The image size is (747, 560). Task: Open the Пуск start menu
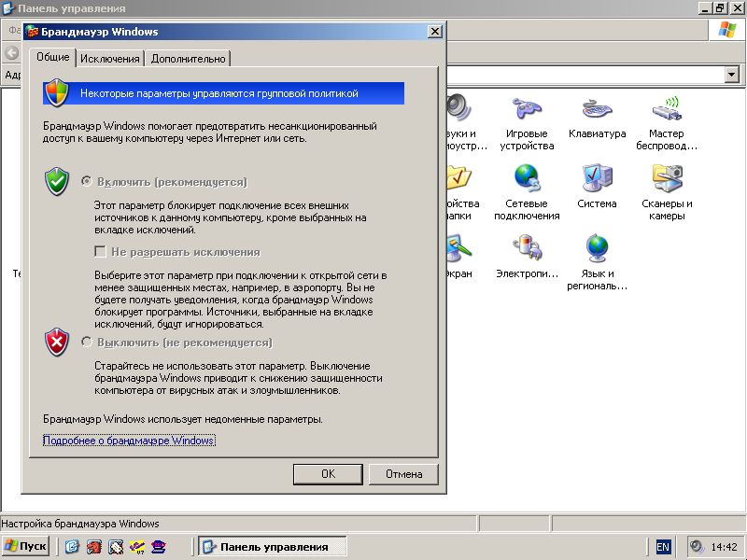tap(26, 546)
